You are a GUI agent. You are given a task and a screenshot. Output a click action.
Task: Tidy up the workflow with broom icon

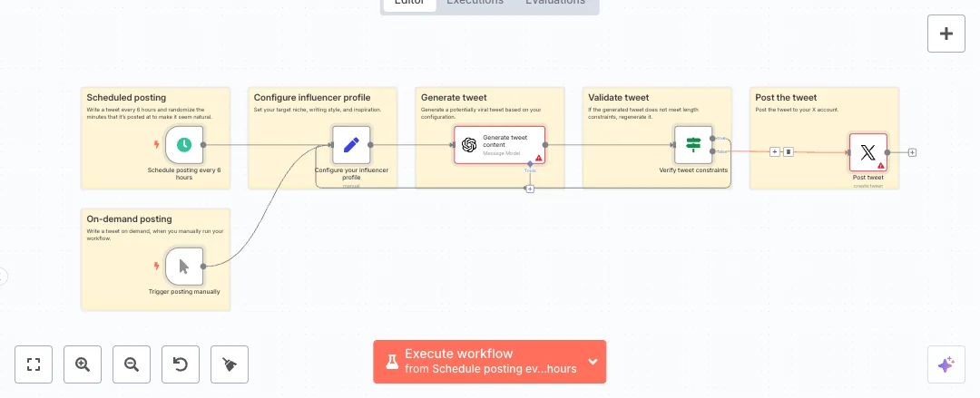(230, 364)
